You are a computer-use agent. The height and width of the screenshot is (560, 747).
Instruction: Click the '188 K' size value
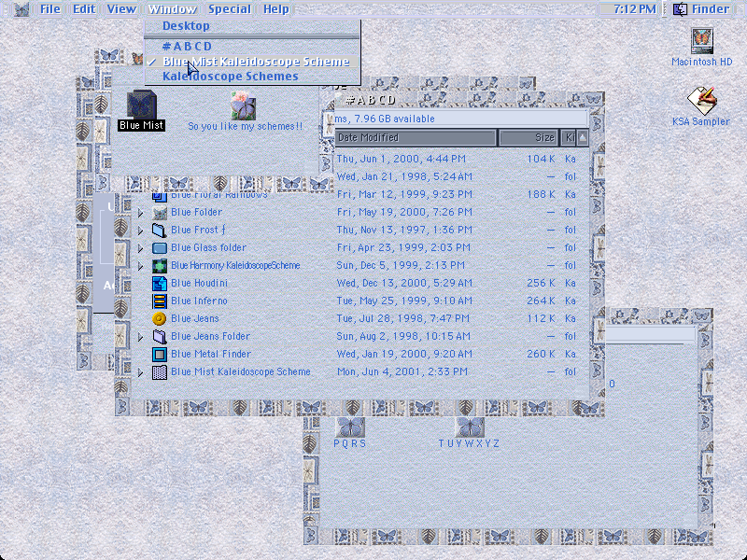[x=541, y=194]
